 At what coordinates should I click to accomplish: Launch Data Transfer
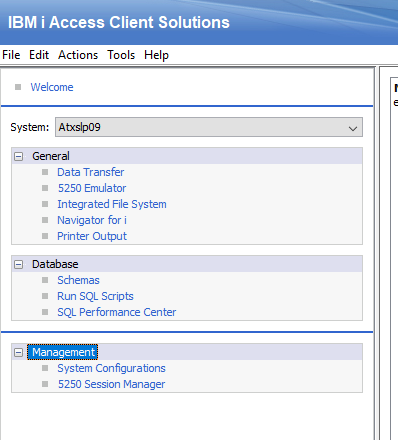pyautogui.click(x=90, y=172)
